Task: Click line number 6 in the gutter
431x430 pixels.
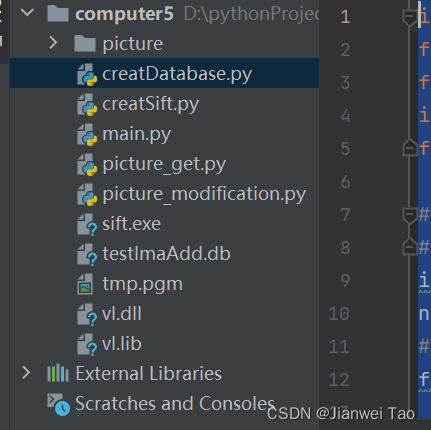Action: coord(346,182)
